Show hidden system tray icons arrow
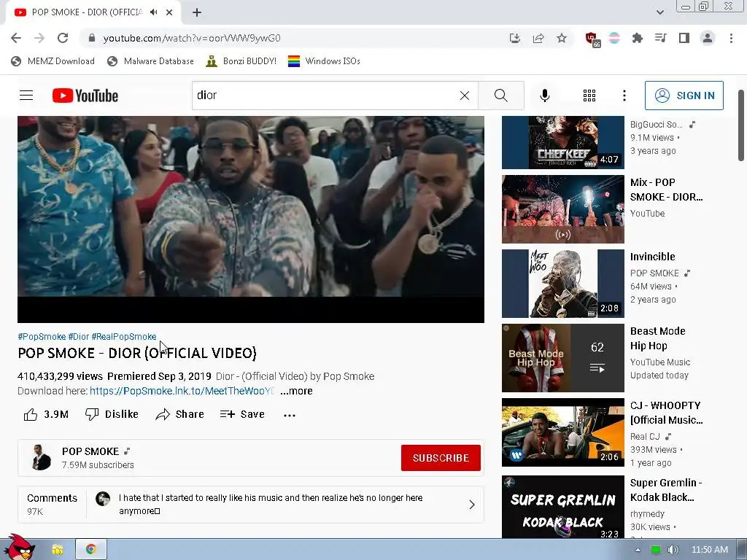 pos(638,550)
